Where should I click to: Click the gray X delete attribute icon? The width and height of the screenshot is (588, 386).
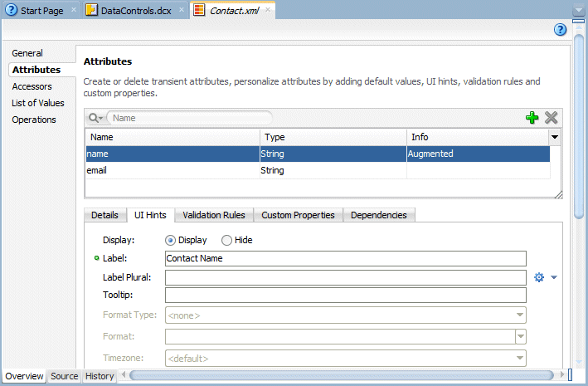(551, 118)
